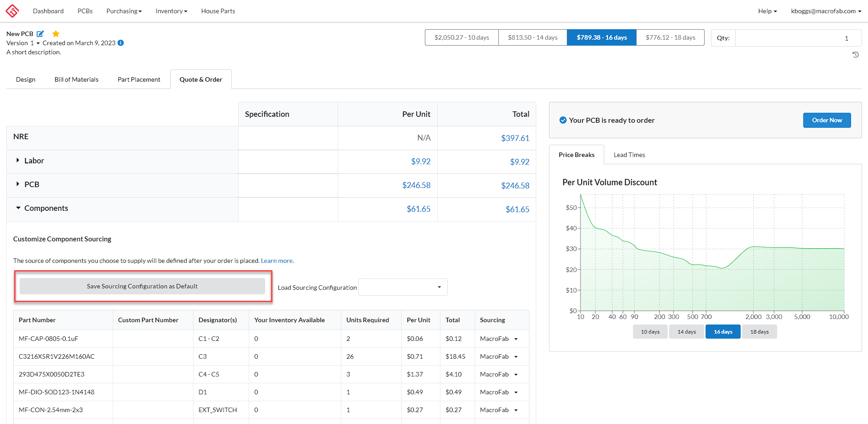This screenshot has width=868, height=424.
Task: Show the 10 days chart series
Action: click(x=650, y=332)
